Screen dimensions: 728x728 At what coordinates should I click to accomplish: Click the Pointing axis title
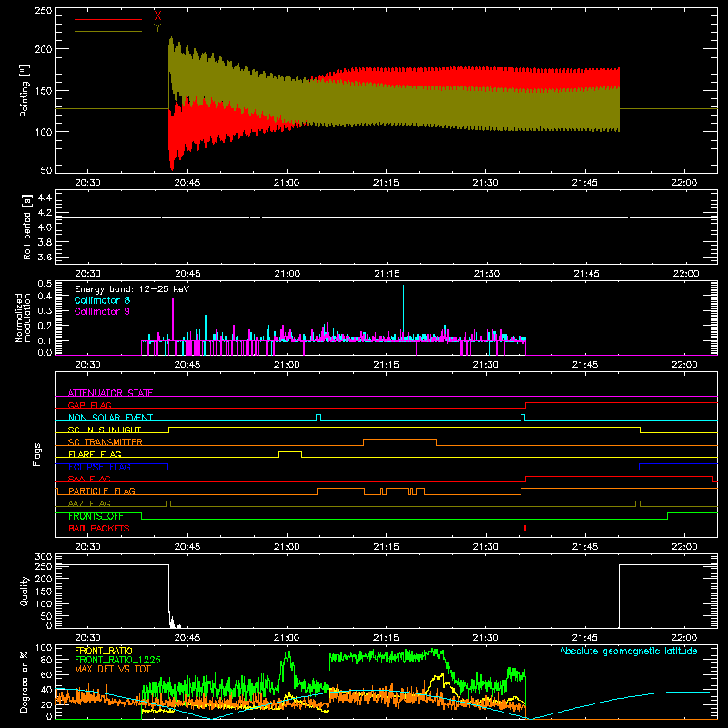point(25,90)
